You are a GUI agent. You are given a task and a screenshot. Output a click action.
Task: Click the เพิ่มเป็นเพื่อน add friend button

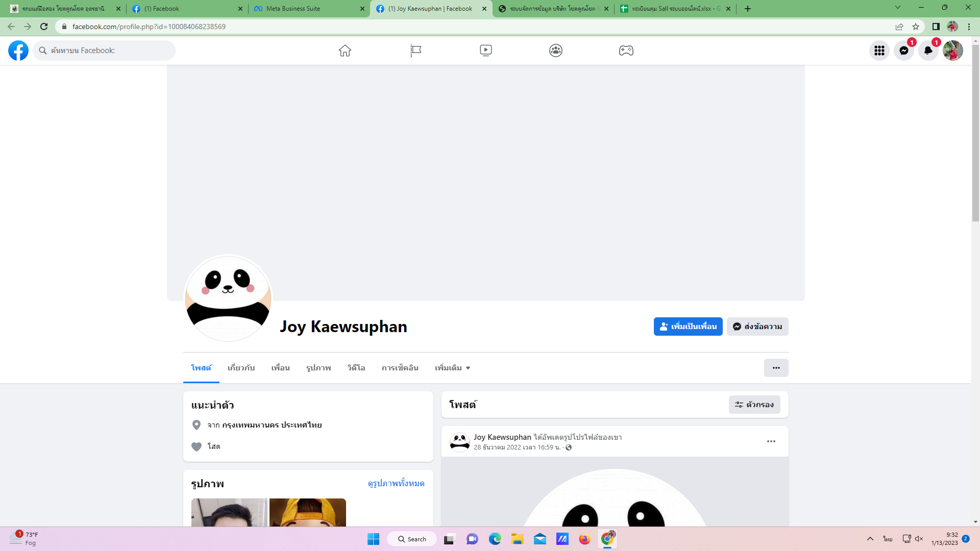pyautogui.click(x=688, y=327)
